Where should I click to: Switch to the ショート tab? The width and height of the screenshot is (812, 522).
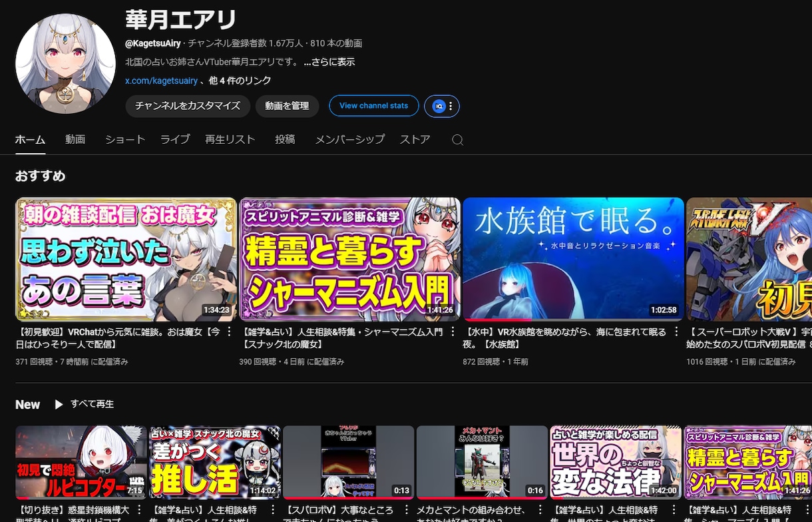click(x=125, y=139)
